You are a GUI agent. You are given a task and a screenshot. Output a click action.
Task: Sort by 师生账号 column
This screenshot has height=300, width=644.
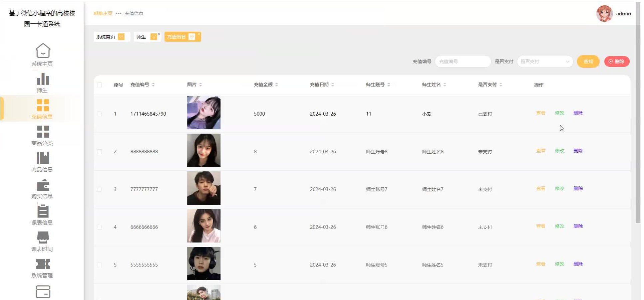(389, 85)
